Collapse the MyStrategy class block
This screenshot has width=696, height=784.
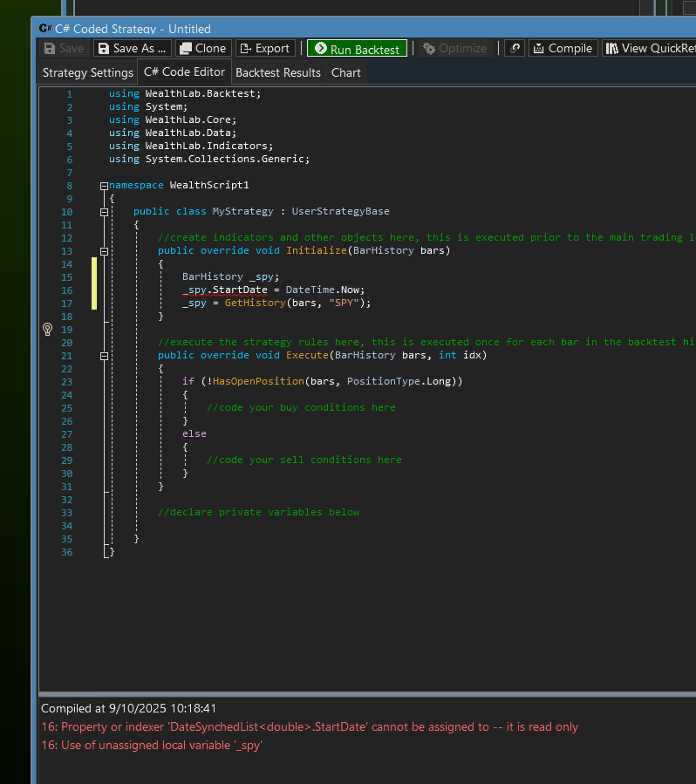pyautogui.click(x=104, y=212)
